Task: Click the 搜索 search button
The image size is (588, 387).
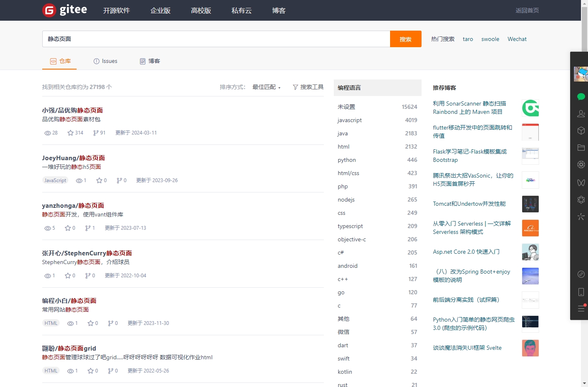Action: tap(405, 38)
